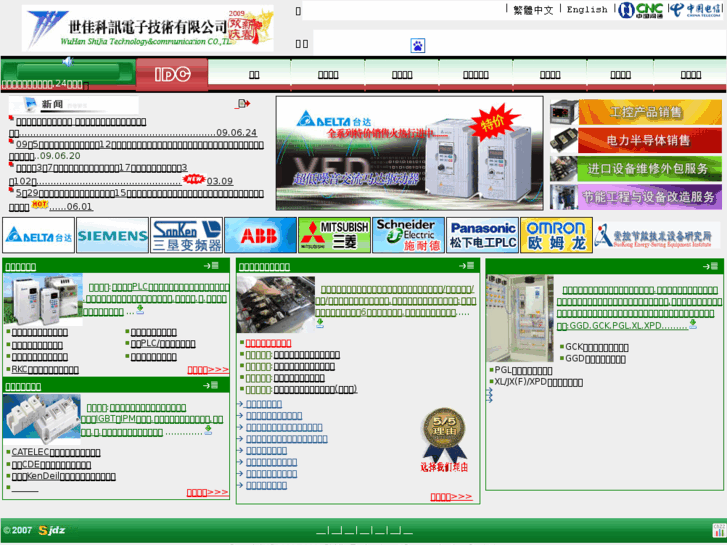
Task: Click the speaker sound icon on green banner
Action: click(x=68, y=62)
